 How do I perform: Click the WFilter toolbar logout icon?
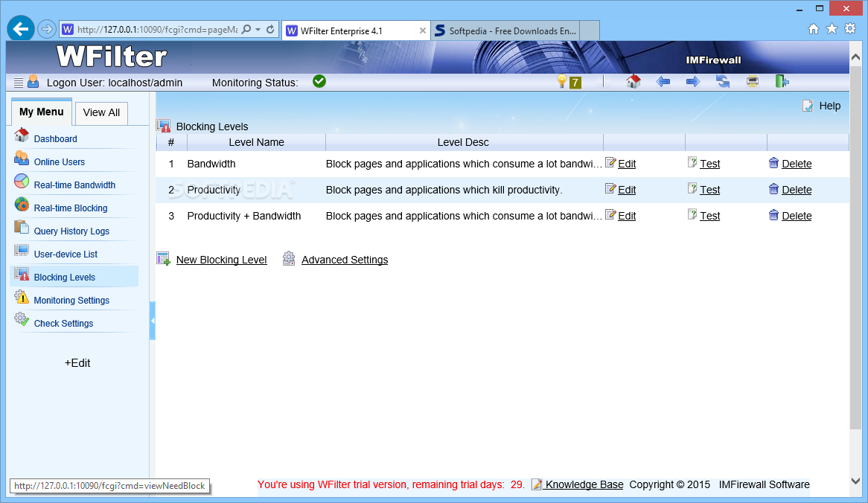[x=782, y=82]
